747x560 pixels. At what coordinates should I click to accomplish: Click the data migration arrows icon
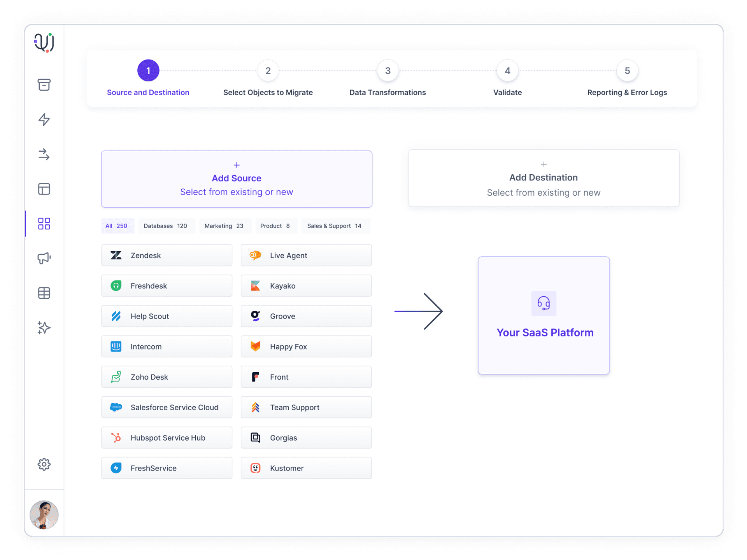coord(45,154)
